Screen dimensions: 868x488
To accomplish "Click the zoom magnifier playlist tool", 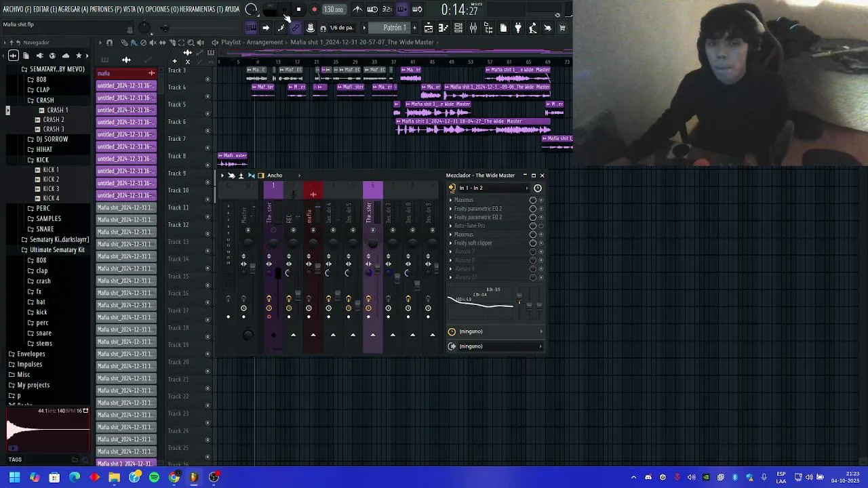I will pyautogui.click(x=191, y=43).
